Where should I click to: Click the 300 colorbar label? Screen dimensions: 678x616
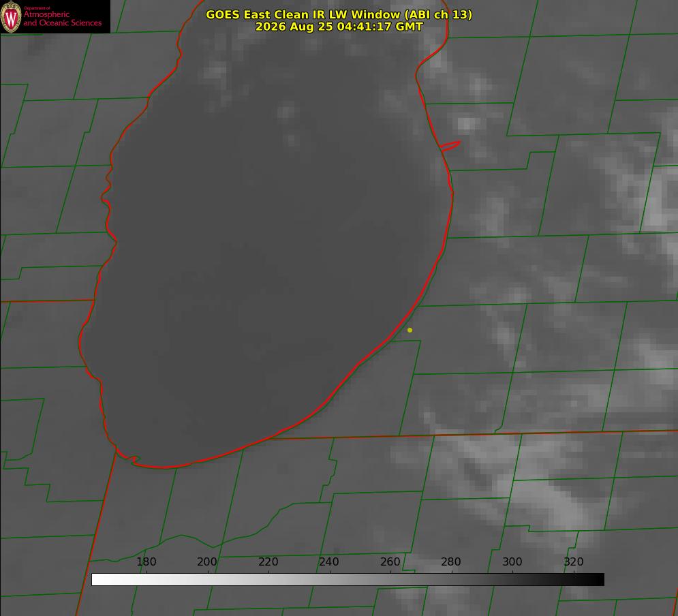512,561
